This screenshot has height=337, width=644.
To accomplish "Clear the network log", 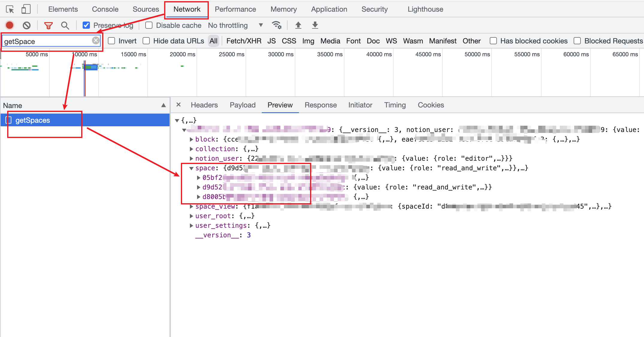I will pyautogui.click(x=27, y=25).
